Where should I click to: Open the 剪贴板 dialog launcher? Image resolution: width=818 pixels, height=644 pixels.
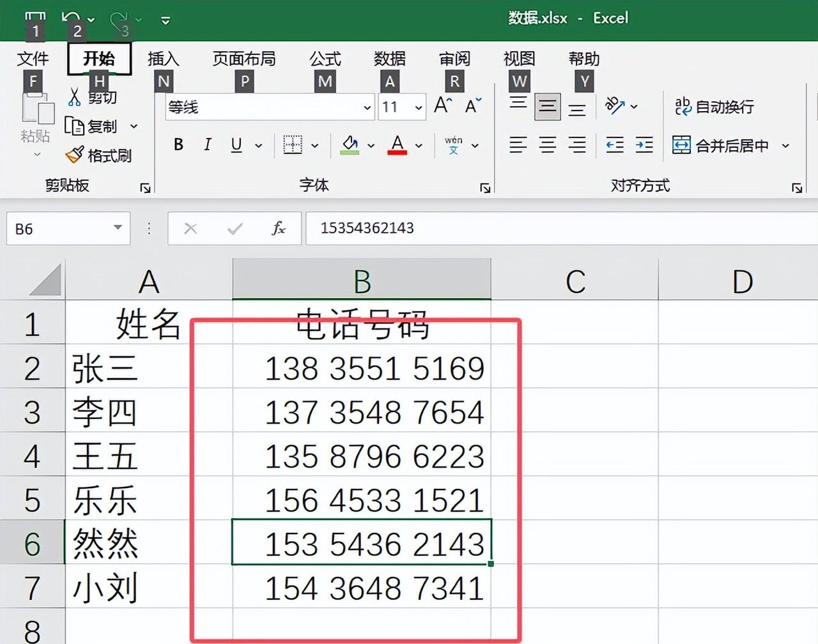[x=146, y=188]
